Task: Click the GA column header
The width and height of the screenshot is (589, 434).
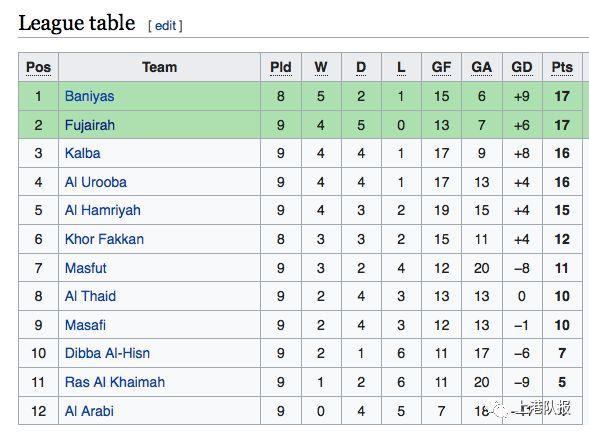Action: [481, 68]
